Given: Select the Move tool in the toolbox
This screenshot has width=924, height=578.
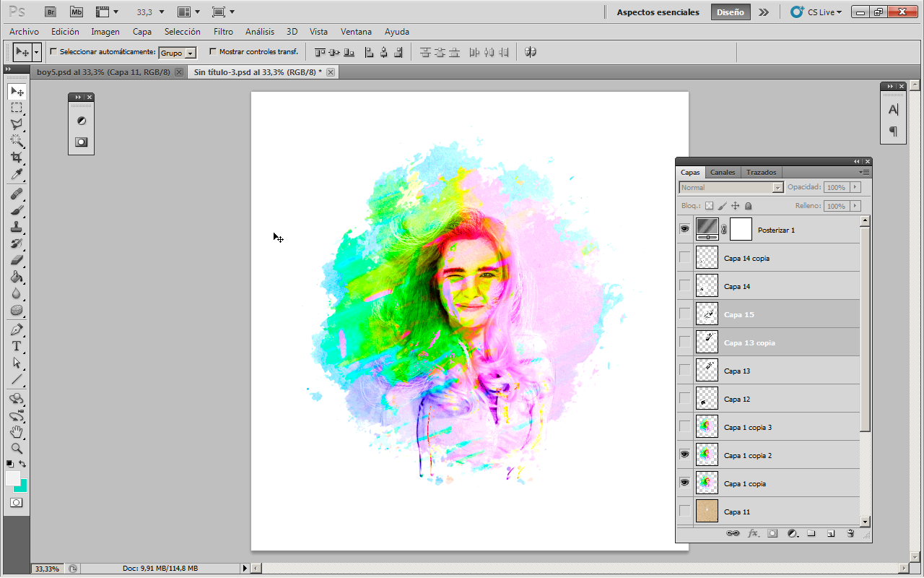Looking at the screenshot, I should [17, 91].
